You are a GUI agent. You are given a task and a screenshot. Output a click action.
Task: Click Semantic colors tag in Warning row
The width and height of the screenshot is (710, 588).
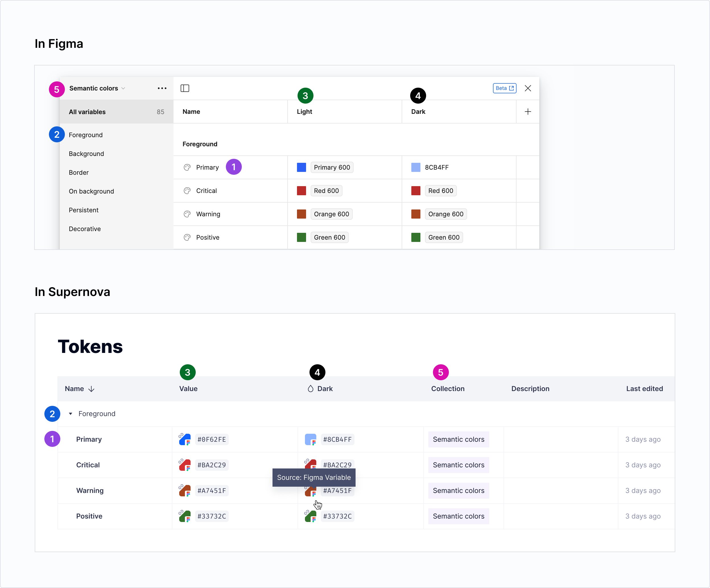pyautogui.click(x=459, y=491)
